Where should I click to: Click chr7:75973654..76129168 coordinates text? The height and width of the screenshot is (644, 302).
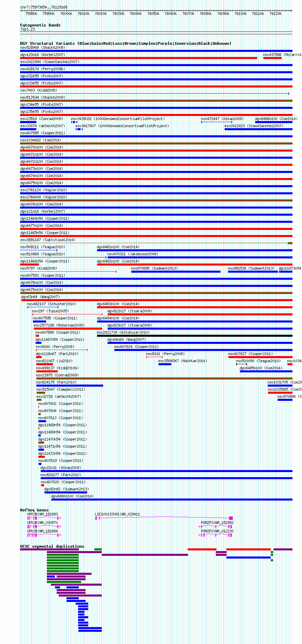44,7
